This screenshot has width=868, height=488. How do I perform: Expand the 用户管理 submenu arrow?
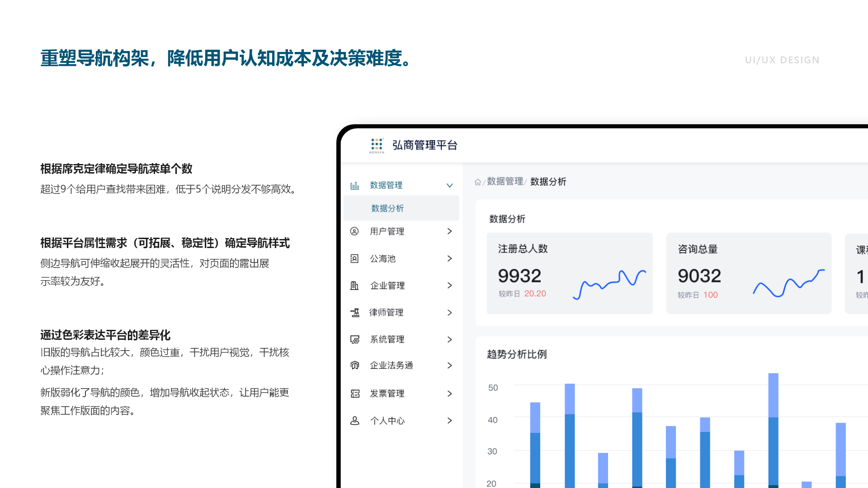[449, 231]
